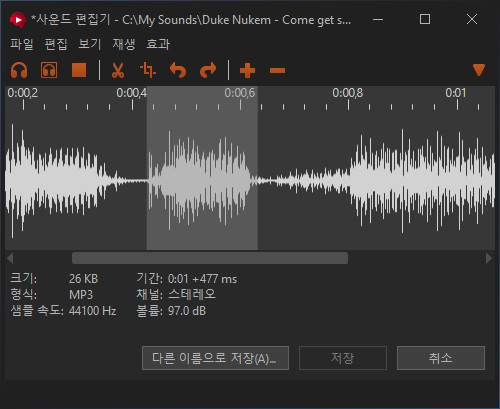The height and width of the screenshot is (409, 500).
Task: Open the 파일 menu
Action: 22,44
